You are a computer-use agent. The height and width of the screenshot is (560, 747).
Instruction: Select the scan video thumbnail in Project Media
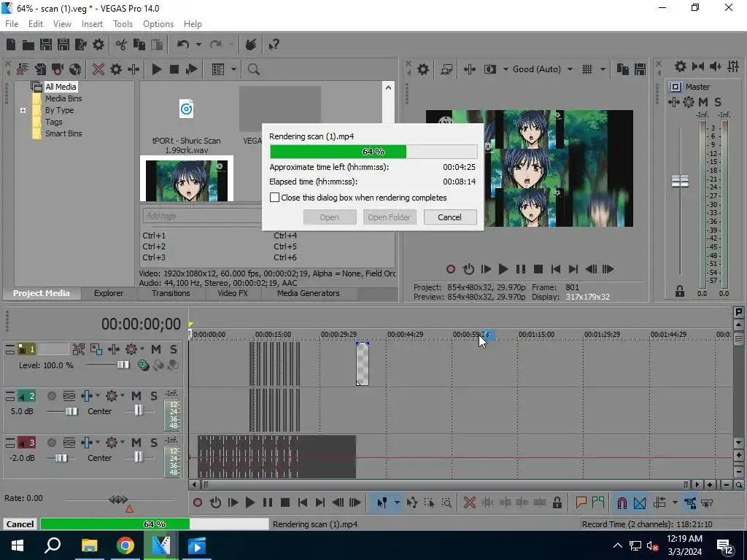[187, 179]
